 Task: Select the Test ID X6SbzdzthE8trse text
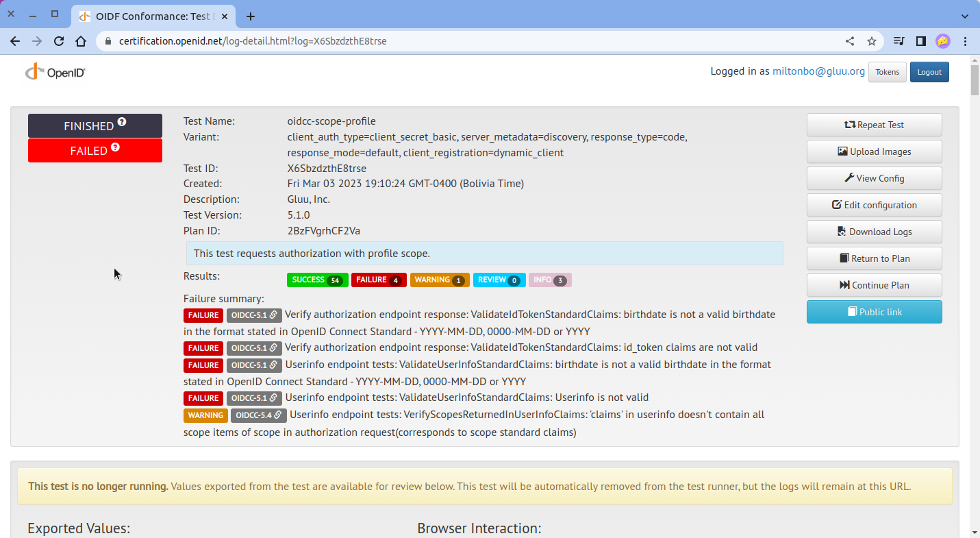click(x=327, y=168)
